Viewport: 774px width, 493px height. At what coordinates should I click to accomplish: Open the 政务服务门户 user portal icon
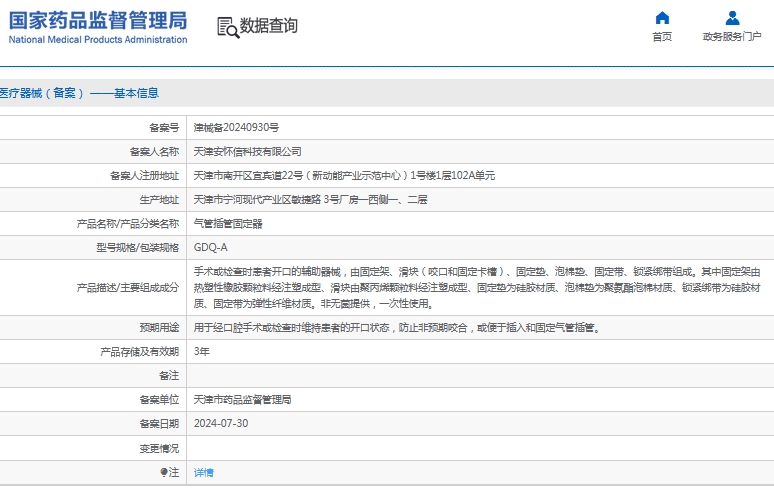click(733, 18)
